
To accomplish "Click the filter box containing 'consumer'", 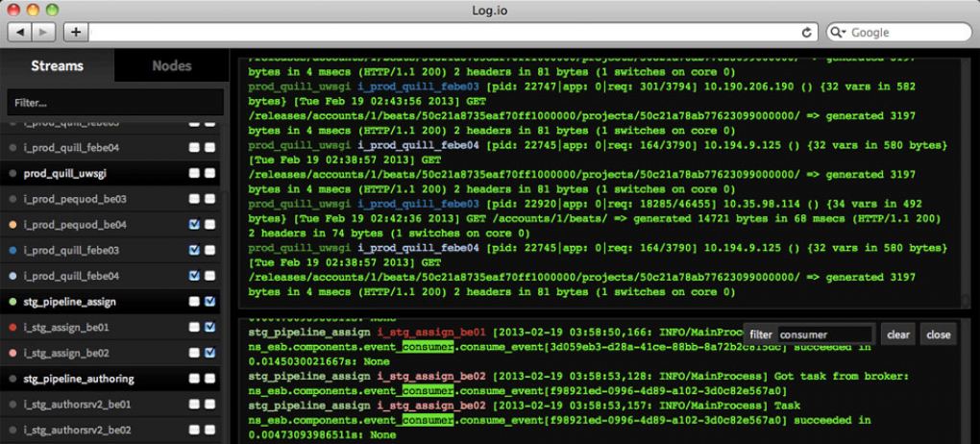I will [823, 334].
